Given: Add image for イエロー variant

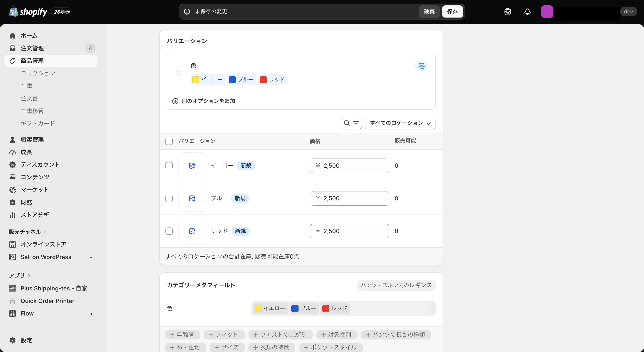Looking at the screenshot, I should tap(192, 165).
